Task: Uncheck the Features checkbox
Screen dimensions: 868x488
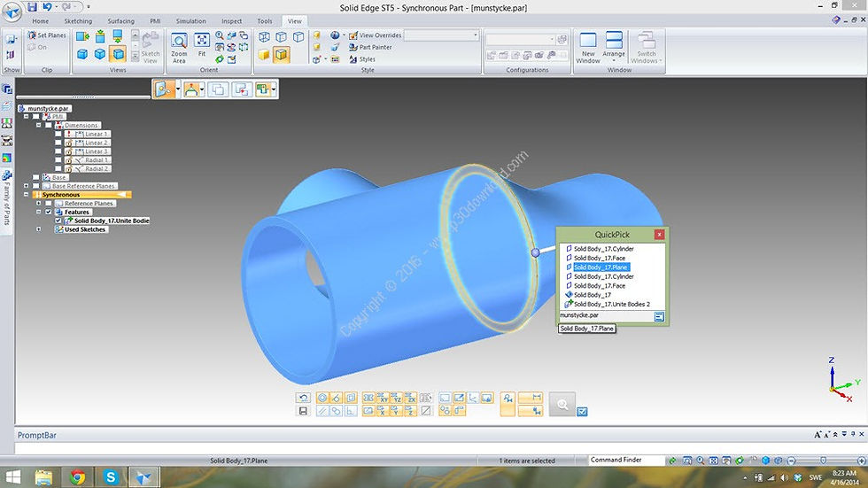Action: tap(49, 212)
